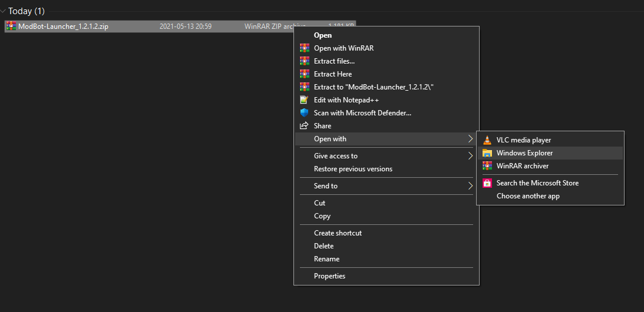Image resolution: width=644 pixels, height=312 pixels.
Task: Click the Windows Explorer folder icon
Action: point(487,153)
